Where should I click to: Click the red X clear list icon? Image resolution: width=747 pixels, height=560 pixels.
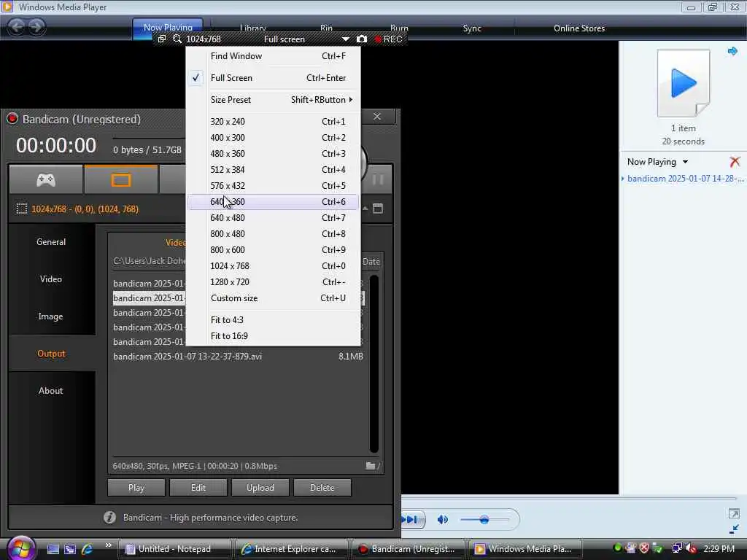click(735, 162)
